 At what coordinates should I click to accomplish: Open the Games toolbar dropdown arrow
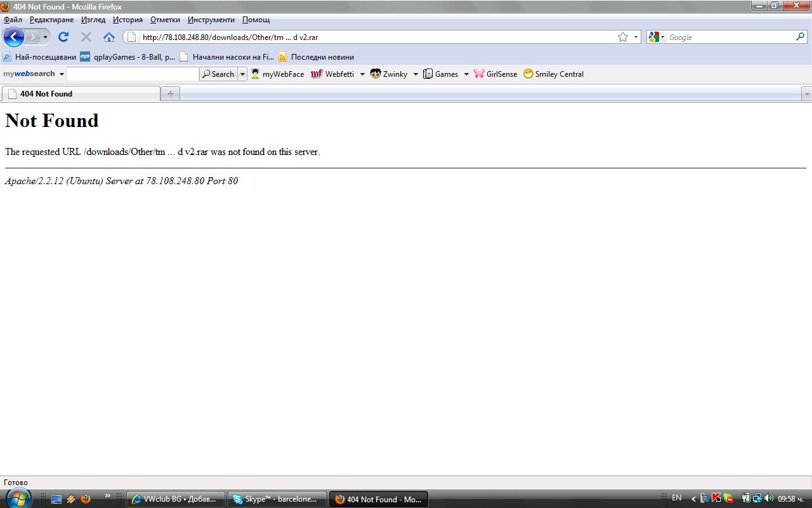coord(466,74)
